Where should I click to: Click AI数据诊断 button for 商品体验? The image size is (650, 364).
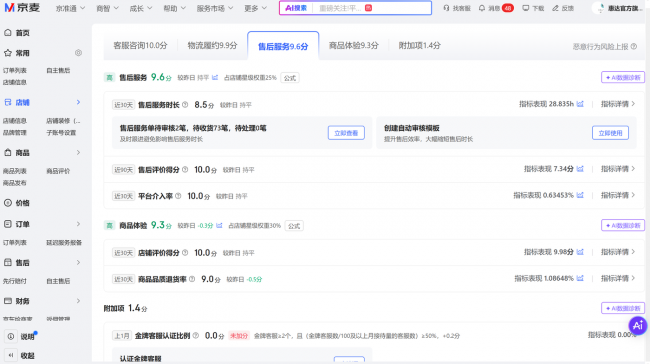(x=623, y=226)
